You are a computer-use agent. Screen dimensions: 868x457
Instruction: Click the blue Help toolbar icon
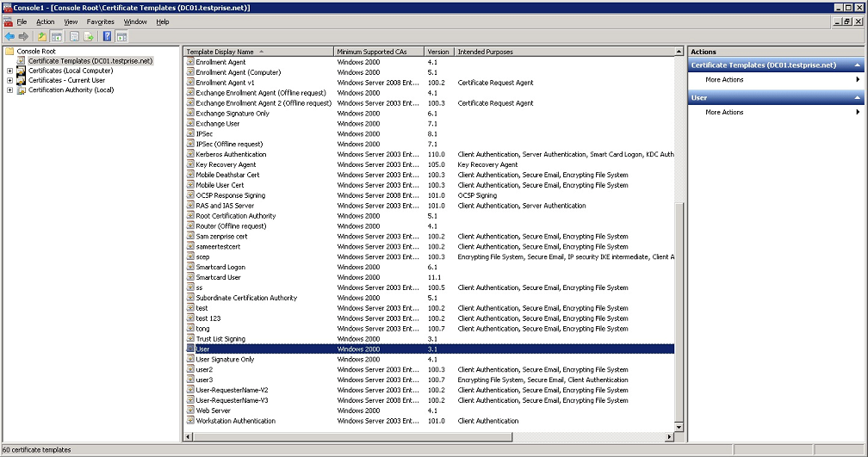107,36
